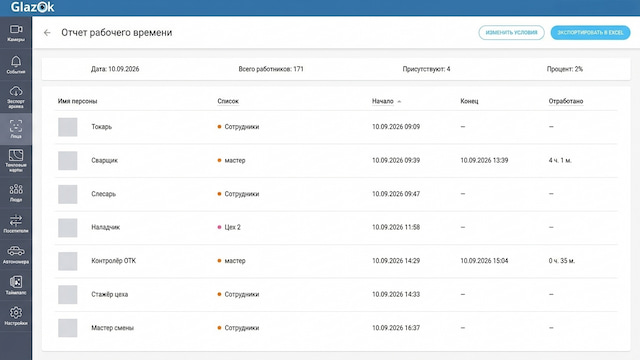Open the Камеры section in sidebar
Viewport: 640px width, 360px height.
pyautogui.click(x=16, y=33)
